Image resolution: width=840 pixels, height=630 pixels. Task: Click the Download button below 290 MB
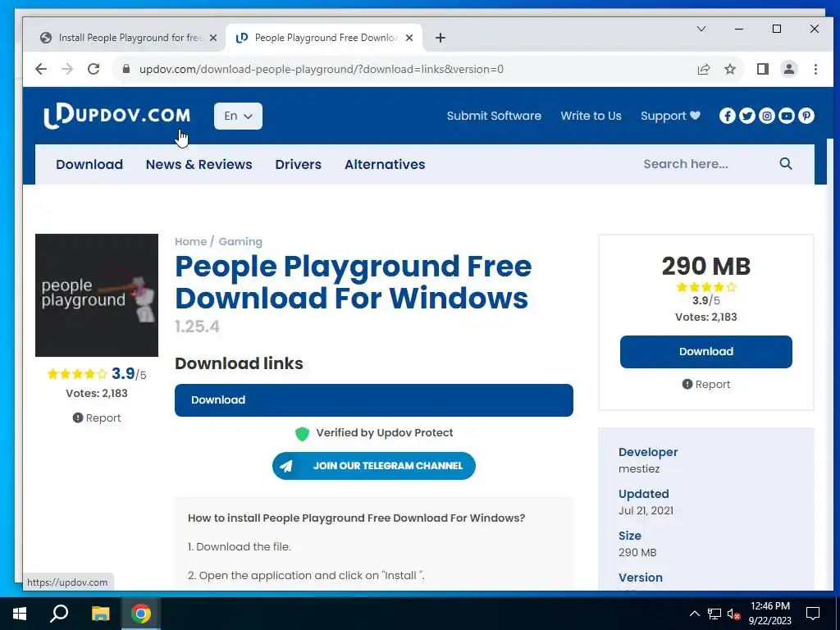(x=706, y=352)
